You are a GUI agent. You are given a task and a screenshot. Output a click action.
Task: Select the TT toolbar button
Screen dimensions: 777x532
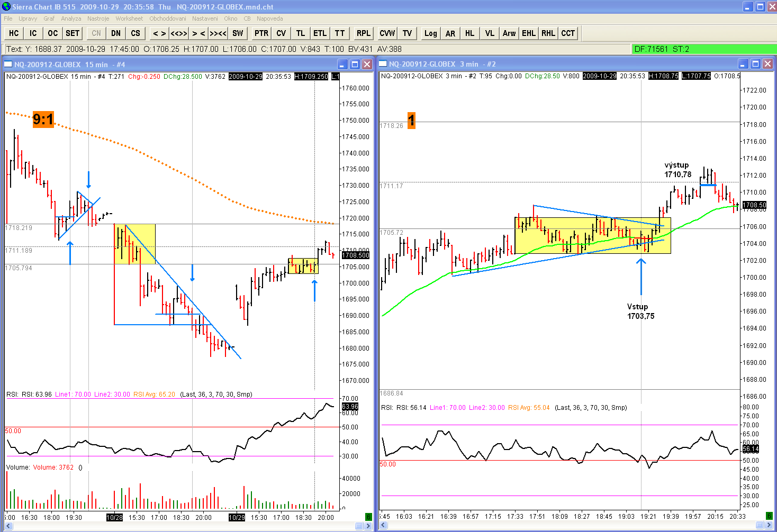[340, 33]
